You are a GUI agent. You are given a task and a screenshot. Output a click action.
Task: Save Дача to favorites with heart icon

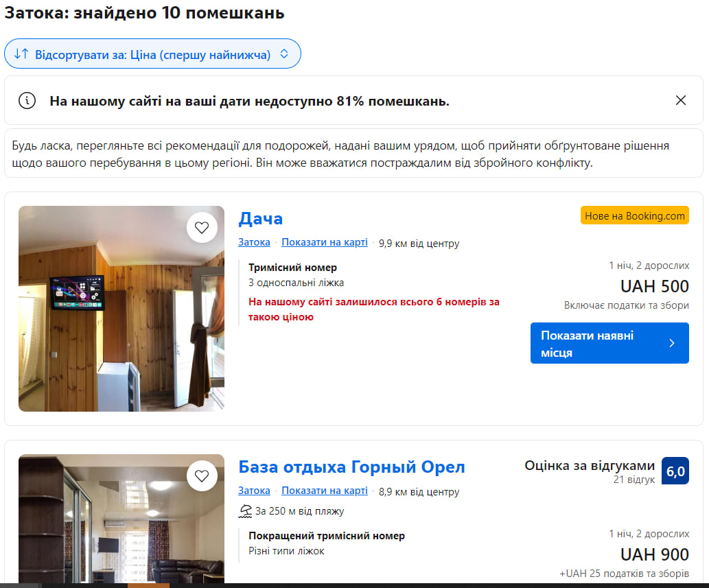coord(202,227)
